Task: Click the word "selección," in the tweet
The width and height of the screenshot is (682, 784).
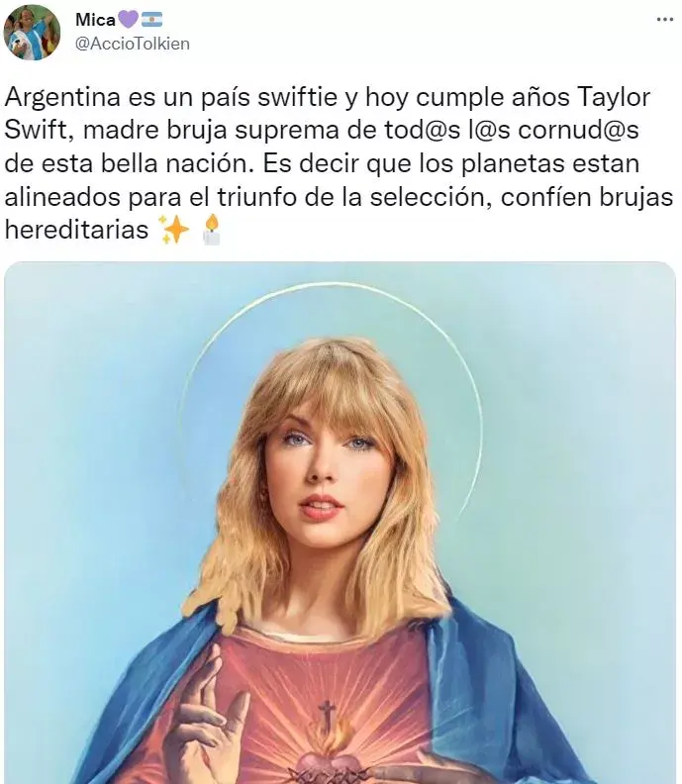Action: tap(432, 197)
